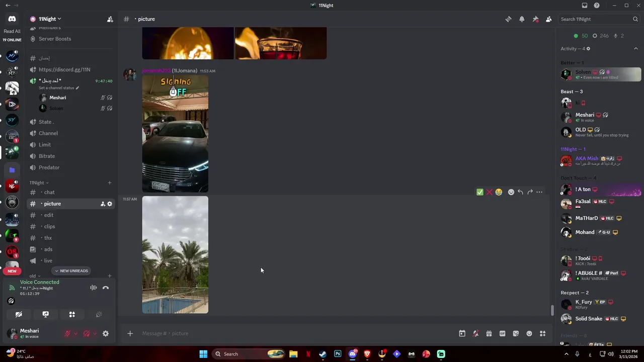Image resolution: width=644 pixels, height=362 pixels.
Task: Hide the member list panel
Action: pyautogui.click(x=548, y=19)
